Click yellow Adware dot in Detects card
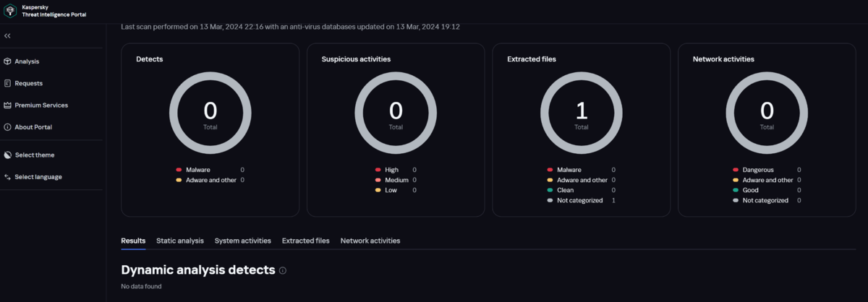 [x=179, y=180]
